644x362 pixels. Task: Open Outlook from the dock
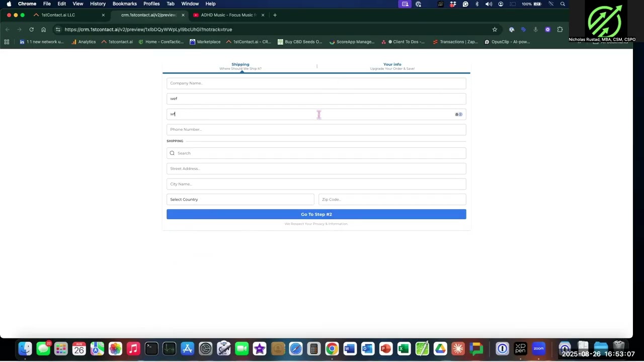point(368,348)
